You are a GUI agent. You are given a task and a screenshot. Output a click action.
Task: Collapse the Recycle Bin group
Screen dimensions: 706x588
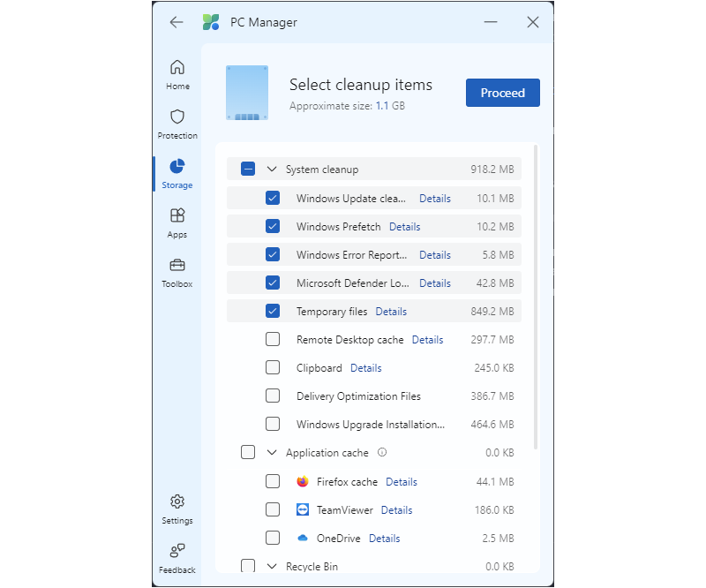(x=272, y=566)
